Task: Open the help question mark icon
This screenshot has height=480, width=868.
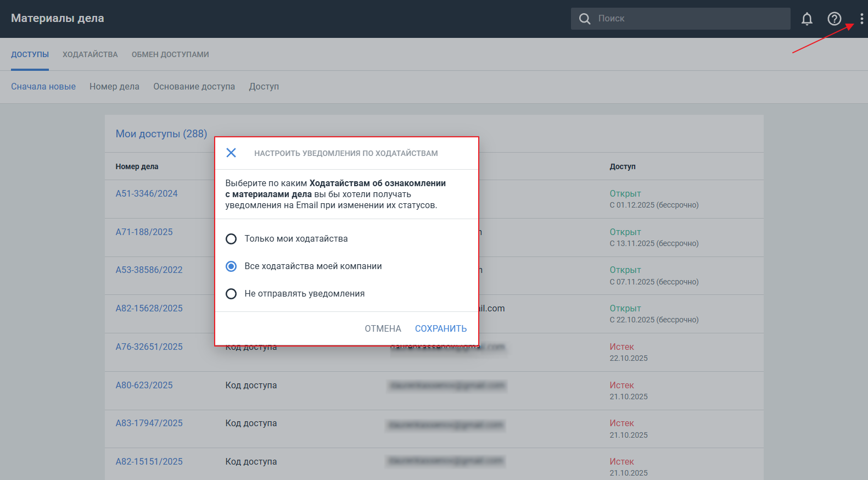Action: [834, 19]
